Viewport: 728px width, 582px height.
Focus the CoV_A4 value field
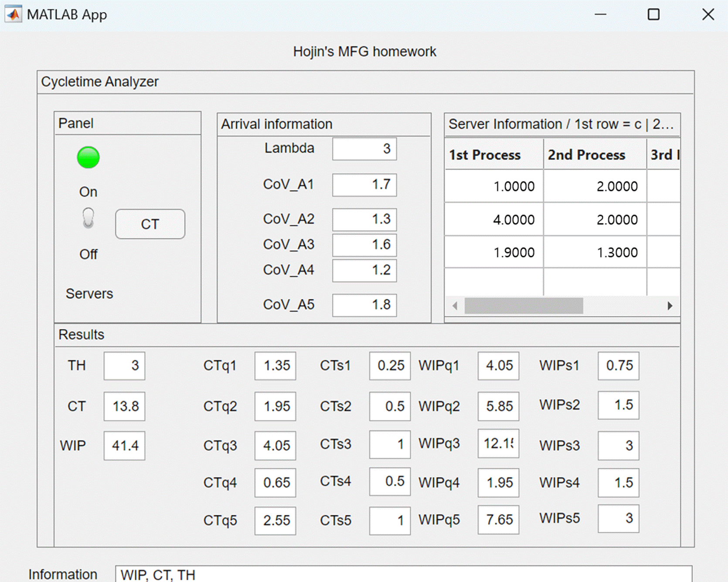tap(364, 270)
